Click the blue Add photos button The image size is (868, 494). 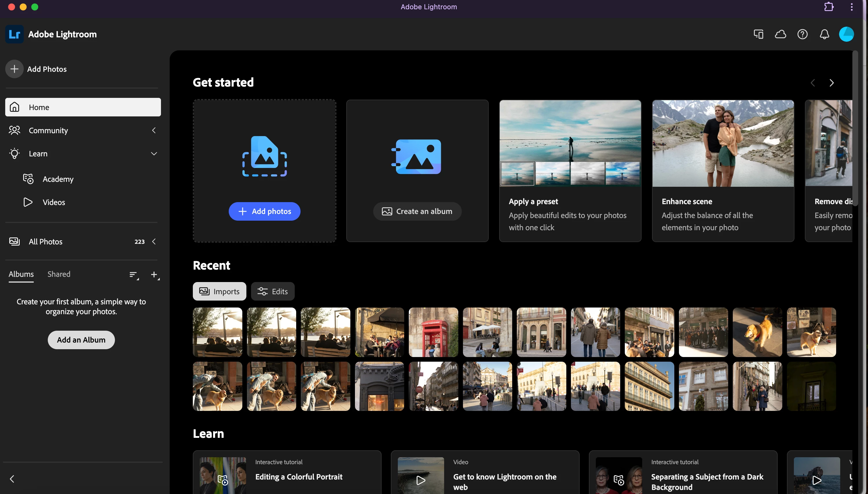point(264,211)
